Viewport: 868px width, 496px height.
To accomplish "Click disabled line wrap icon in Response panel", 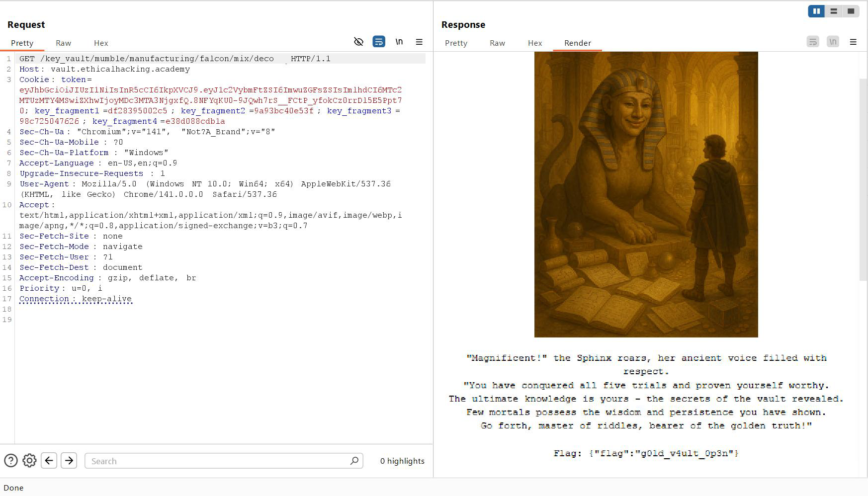I will coord(813,42).
